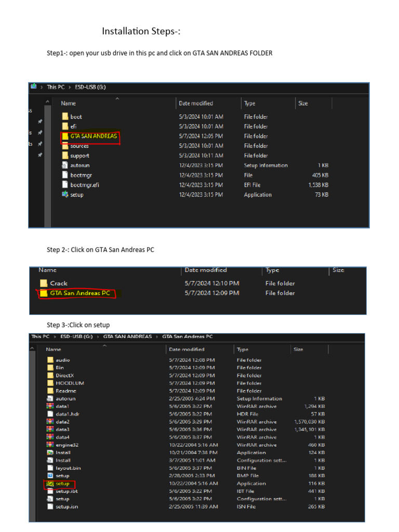399x532 pixels.
Task: Click the date 5/7/2024 12:05 PM
Action: click(x=201, y=136)
